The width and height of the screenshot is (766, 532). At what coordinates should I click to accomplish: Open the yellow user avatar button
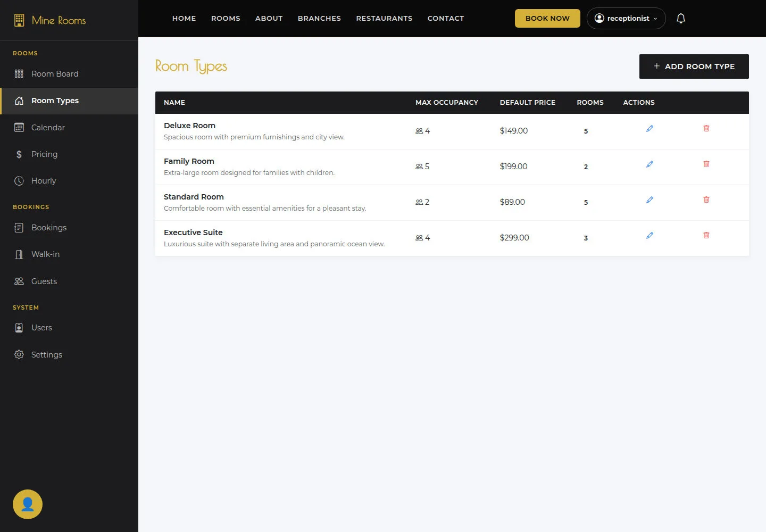coord(28,504)
